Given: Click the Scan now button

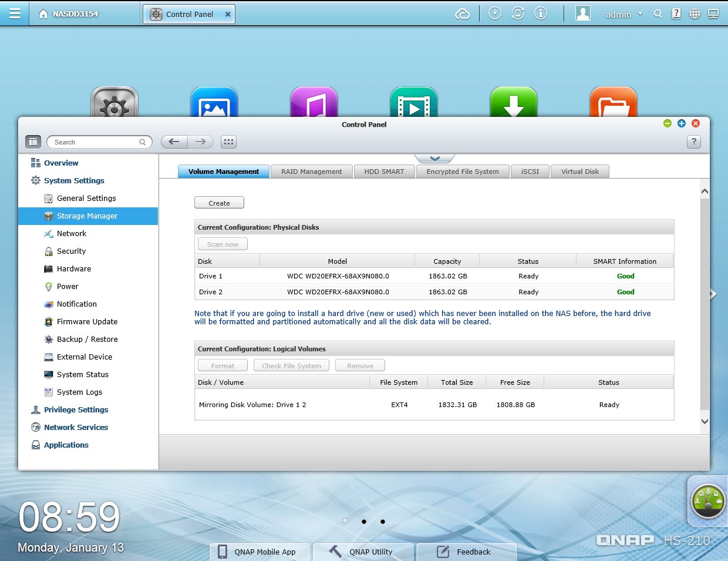Looking at the screenshot, I should 223,244.
